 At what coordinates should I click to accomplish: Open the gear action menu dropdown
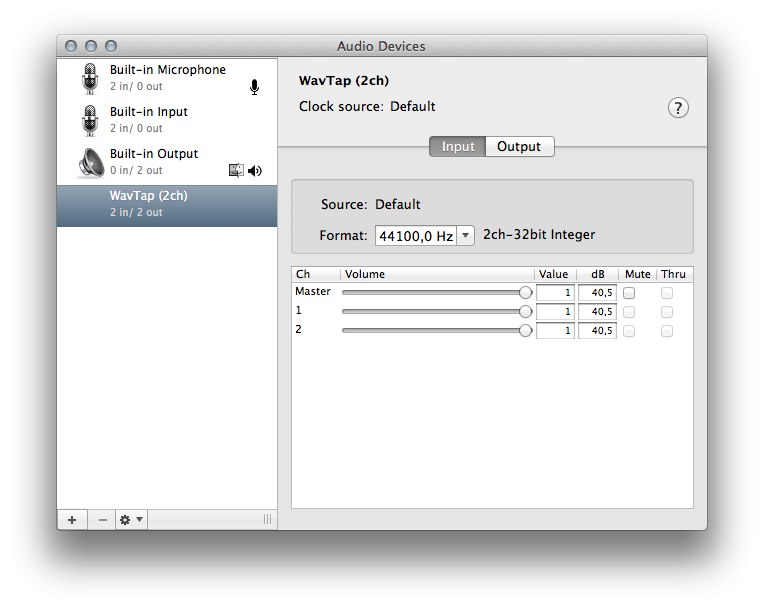(x=131, y=519)
